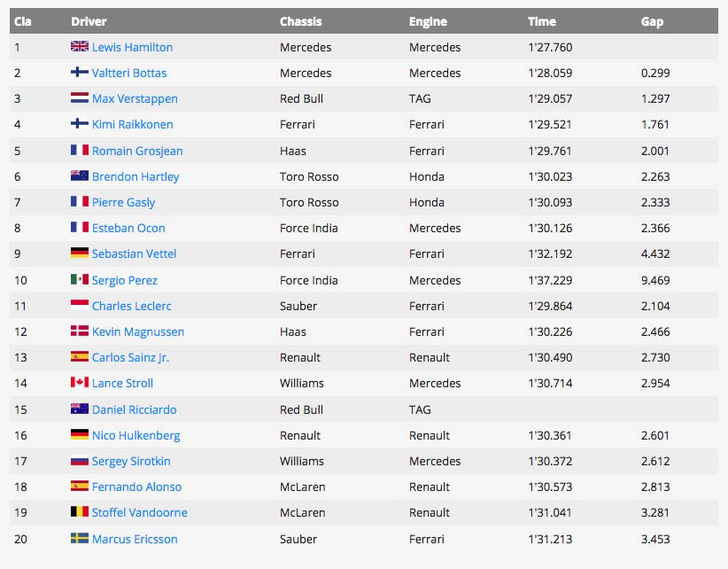Click the British flag beside Lewis Hamilton
This screenshot has width=728, height=569.
79,47
